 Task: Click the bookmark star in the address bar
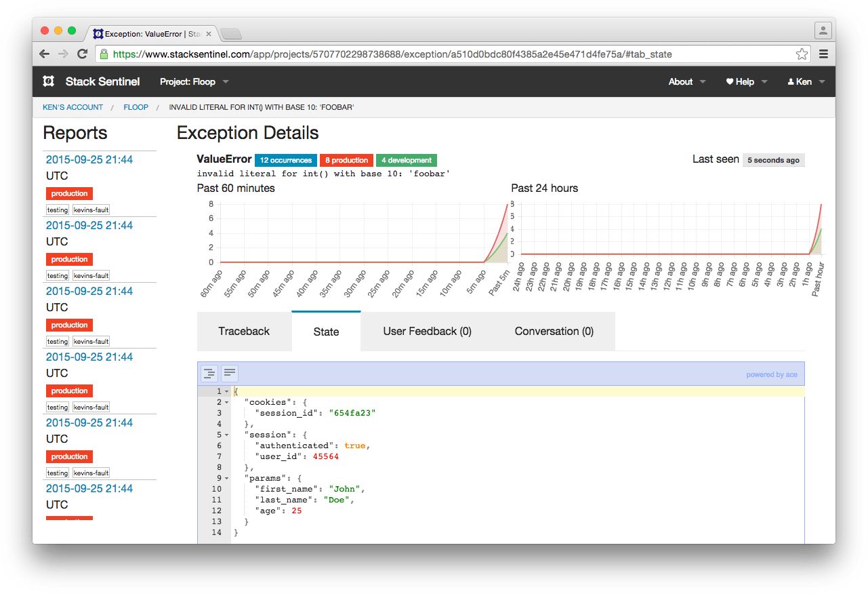(x=802, y=53)
